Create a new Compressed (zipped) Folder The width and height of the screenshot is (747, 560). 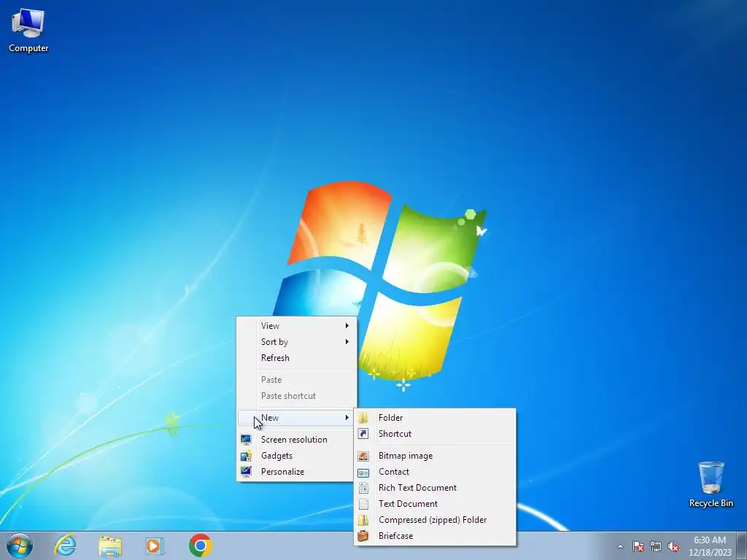click(435, 520)
